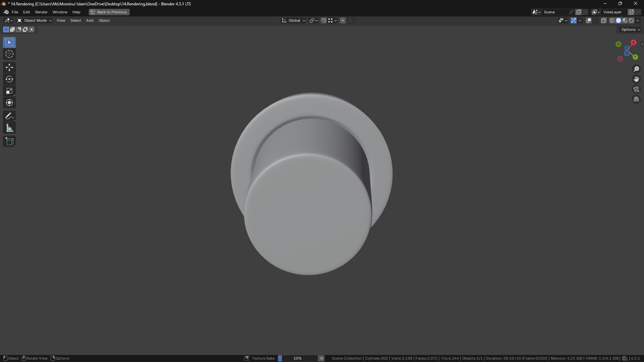This screenshot has height=362, width=644.
Task: Click the new view layer icon beside ViewLayer
Action: coord(631,12)
